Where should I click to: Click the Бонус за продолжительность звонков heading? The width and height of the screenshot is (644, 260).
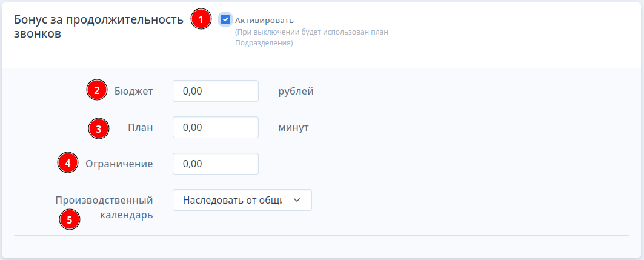(99, 26)
